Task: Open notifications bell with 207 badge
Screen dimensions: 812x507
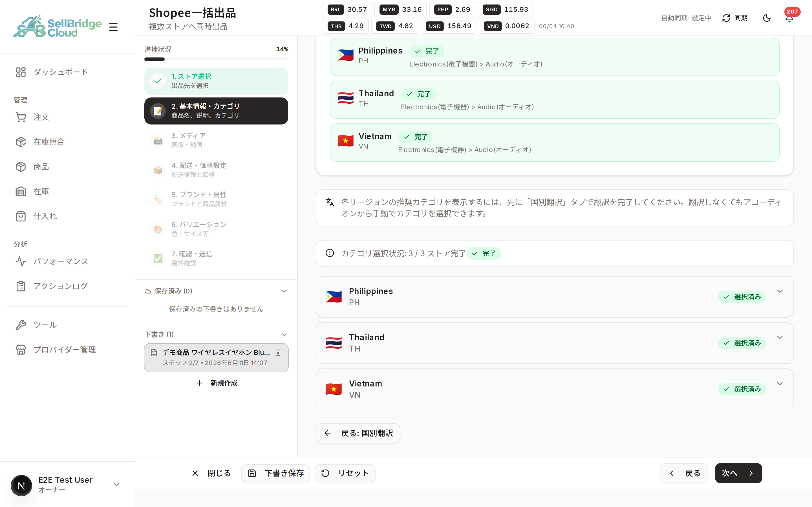Action: tap(789, 18)
